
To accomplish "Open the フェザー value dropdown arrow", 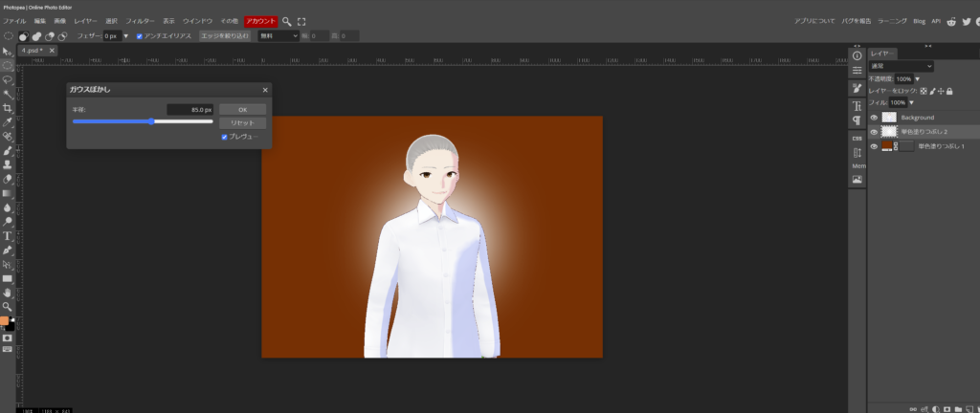I will pyautogui.click(x=125, y=35).
